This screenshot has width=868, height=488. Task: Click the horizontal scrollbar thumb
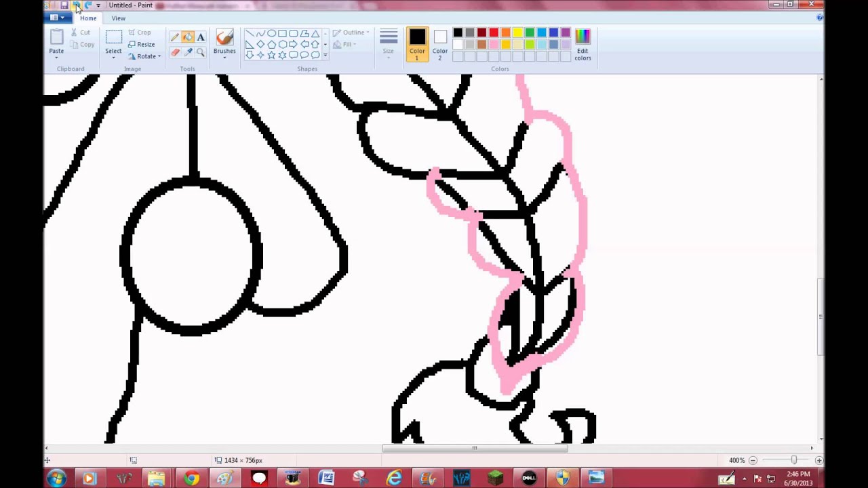[x=475, y=448]
